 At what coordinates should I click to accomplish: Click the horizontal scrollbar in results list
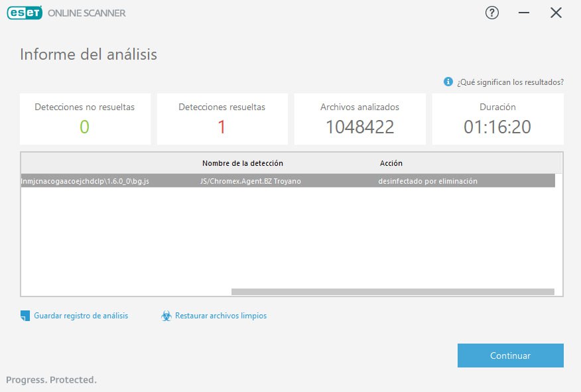(x=393, y=292)
